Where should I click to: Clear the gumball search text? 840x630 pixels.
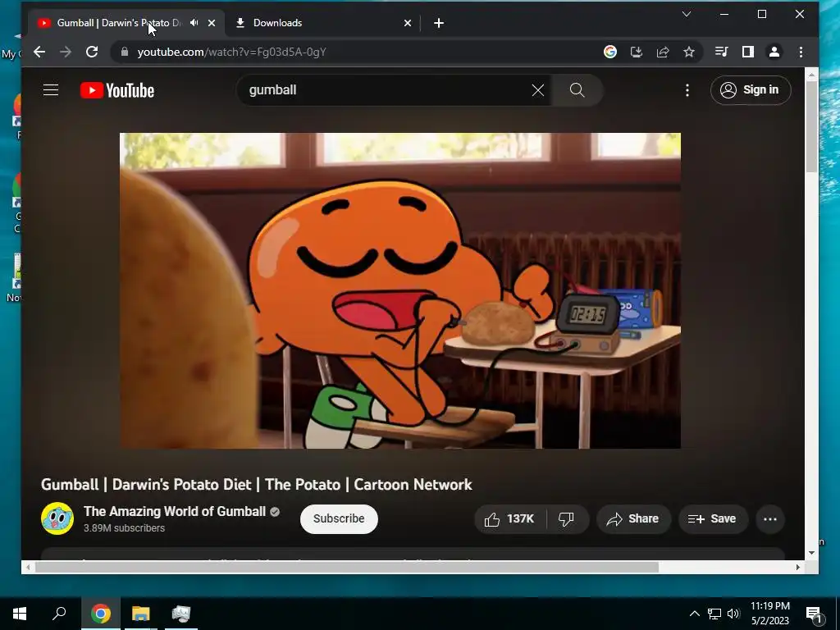coord(538,90)
